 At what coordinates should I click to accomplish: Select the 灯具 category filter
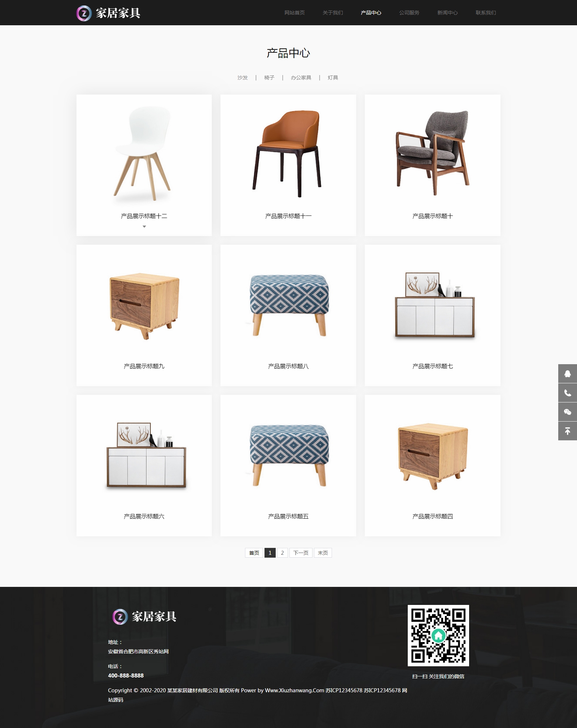coord(333,78)
